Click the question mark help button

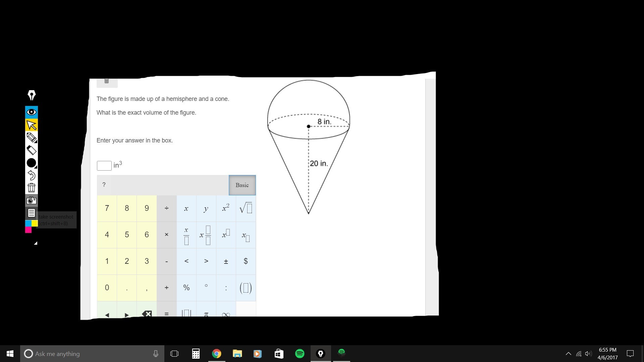(x=104, y=185)
